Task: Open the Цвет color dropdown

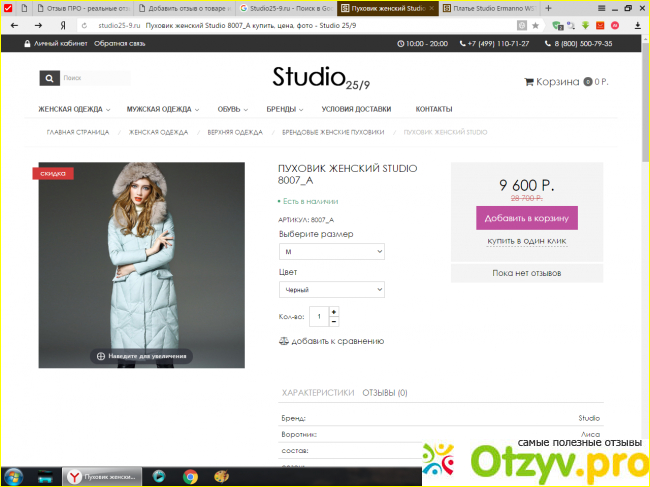Action: [331, 289]
